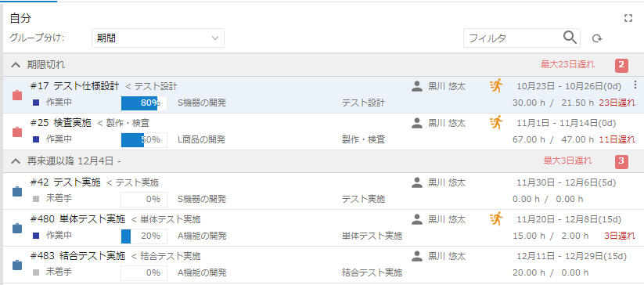Image resolution: width=644 pixels, height=285 pixels.
Task: Click the 20% progress bar on #480
Action: point(144,236)
